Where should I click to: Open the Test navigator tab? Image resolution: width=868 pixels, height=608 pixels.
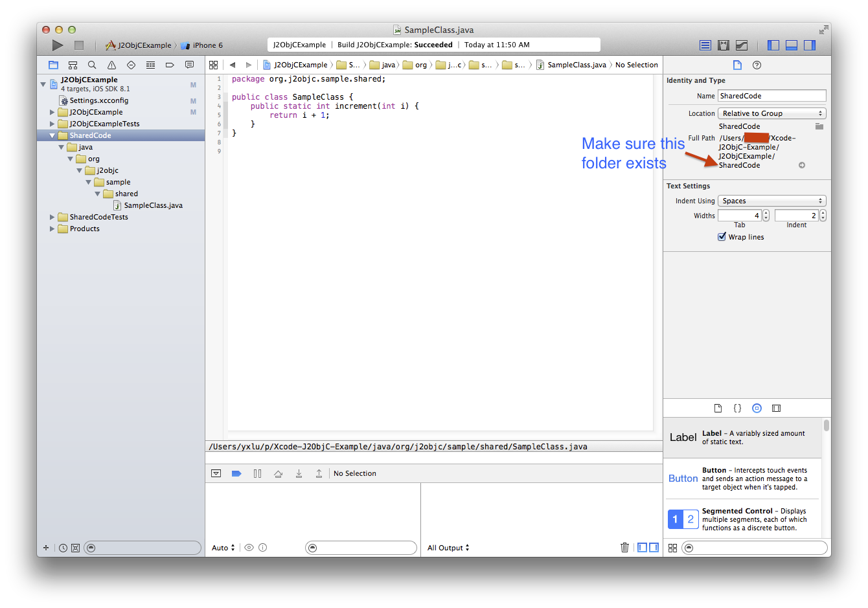pos(131,65)
